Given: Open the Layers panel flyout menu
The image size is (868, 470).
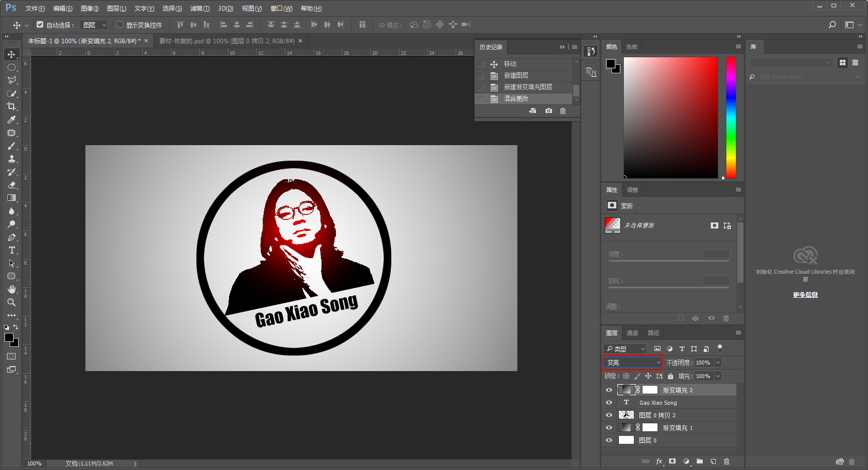Looking at the screenshot, I should pyautogui.click(x=738, y=333).
